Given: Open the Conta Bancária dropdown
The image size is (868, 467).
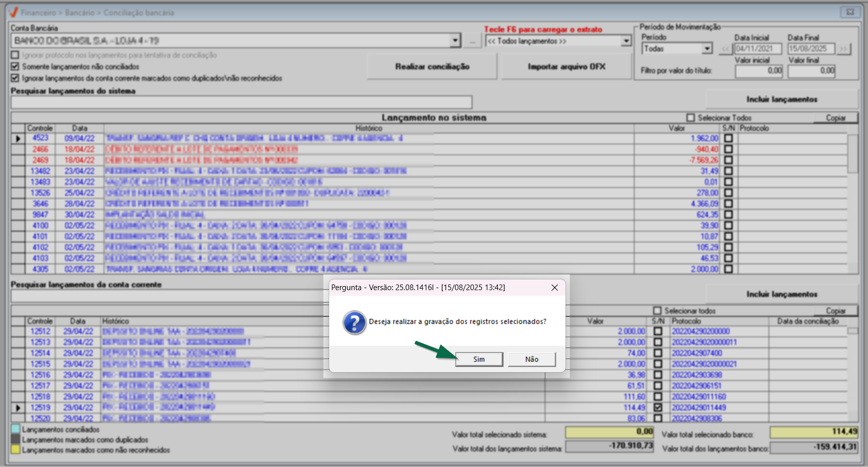Looking at the screenshot, I should tap(455, 40).
